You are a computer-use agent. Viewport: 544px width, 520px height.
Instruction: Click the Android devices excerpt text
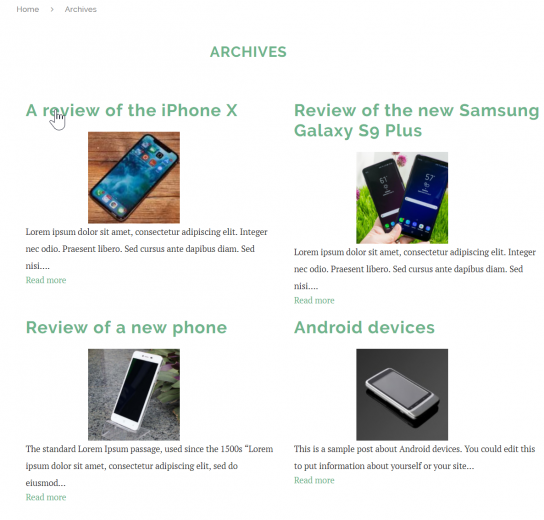(415, 457)
